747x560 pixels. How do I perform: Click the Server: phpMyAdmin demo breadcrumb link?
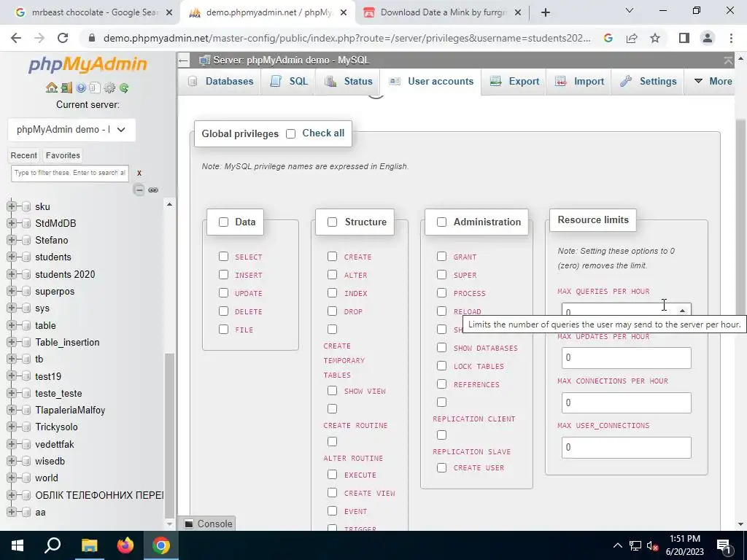click(291, 61)
